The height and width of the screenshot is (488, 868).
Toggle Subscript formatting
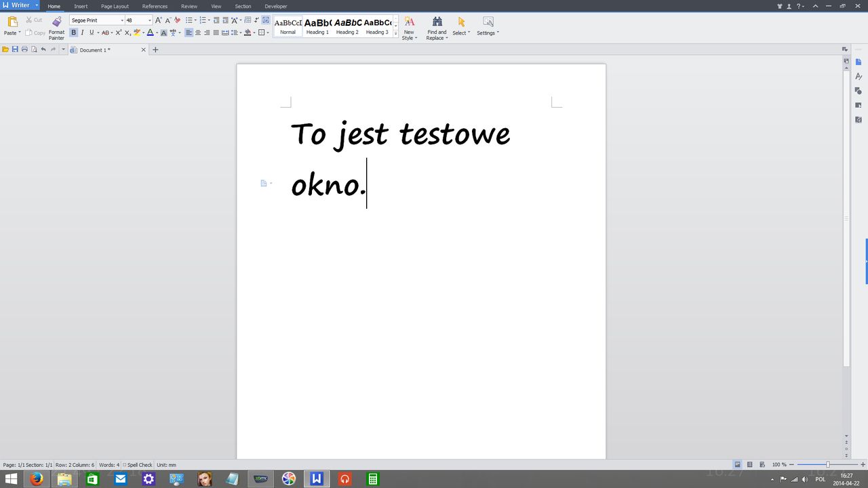pos(127,33)
